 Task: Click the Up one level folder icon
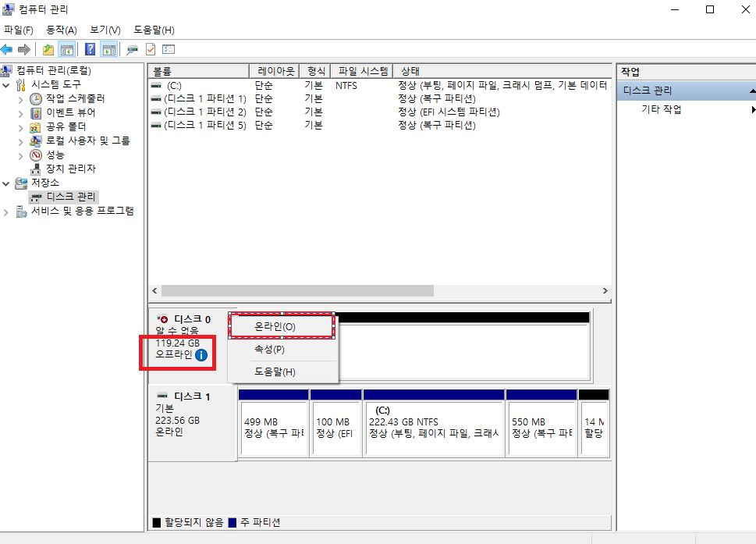[x=48, y=49]
